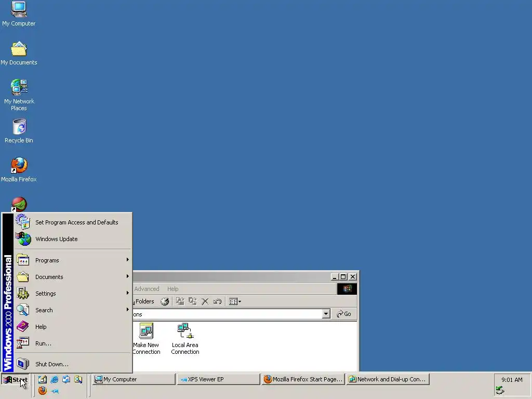The height and width of the screenshot is (399, 532).
Task: Launch Outlook Express from quick launch
Action: pyautogui.click(x=66, y=379)
